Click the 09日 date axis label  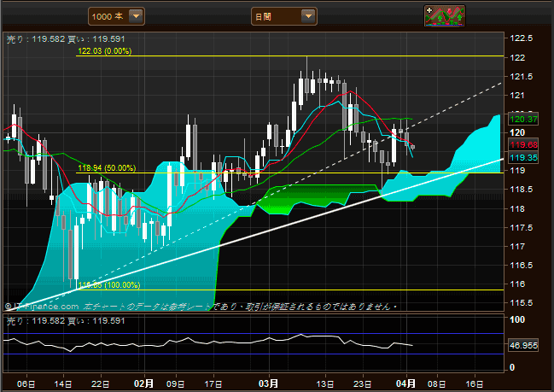click(175, 383)
